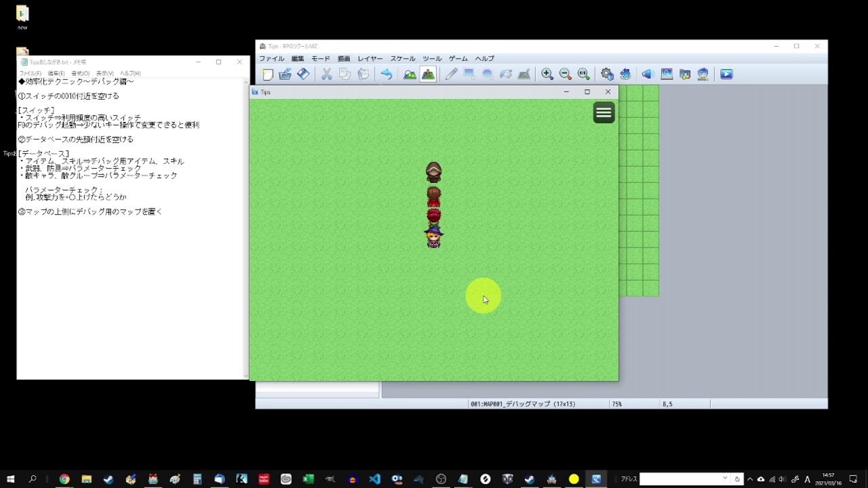Image resolution: width=868 pixels, height=488 pixels.
Task: Click the Open Project folder icon
Action: click(x=285, y=75)
